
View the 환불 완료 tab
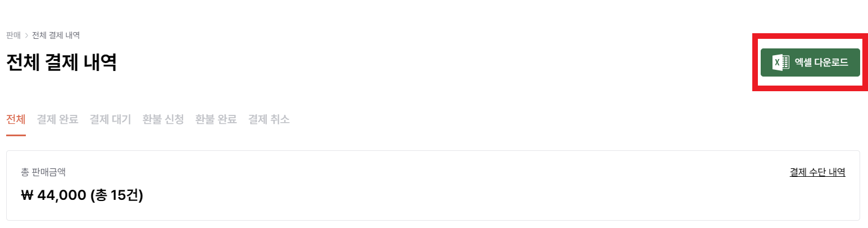tap(216, 119)
